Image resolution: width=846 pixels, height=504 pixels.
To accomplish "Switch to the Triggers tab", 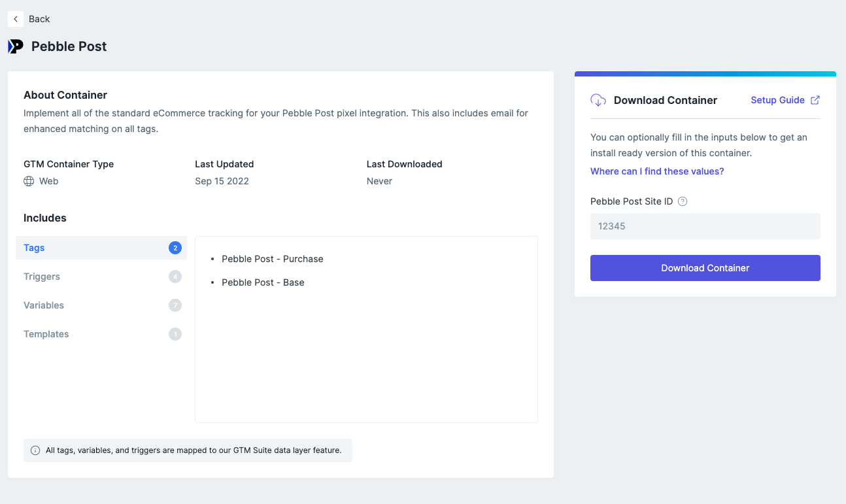I will pyautogui.click(x=101, y=277).
